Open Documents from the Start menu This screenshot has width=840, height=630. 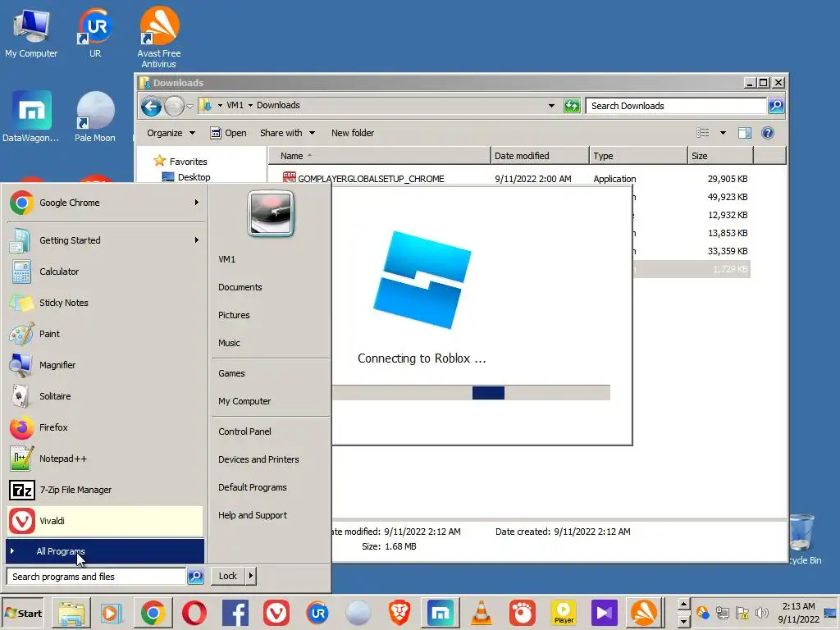[240, 287]
